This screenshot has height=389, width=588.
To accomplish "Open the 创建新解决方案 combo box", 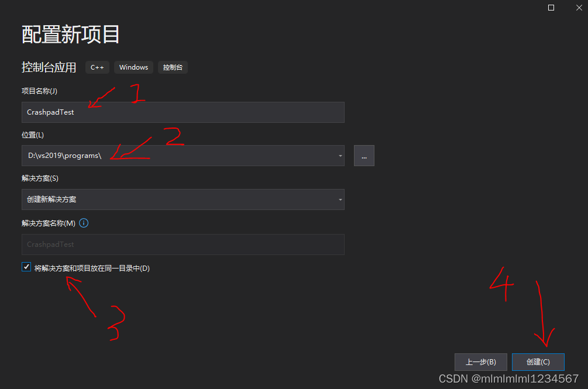I will pyautogui.click(x=183, y=199).
